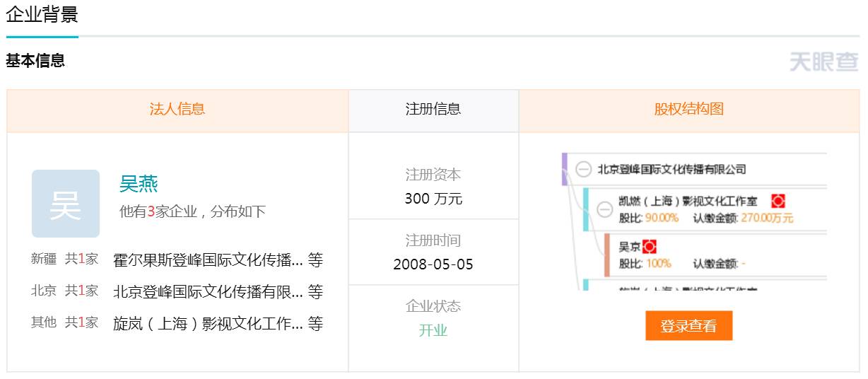This screenshot has height=379, width=868.
Task: Select the 法人信息 header tab
Action: [x=177, y=110]
